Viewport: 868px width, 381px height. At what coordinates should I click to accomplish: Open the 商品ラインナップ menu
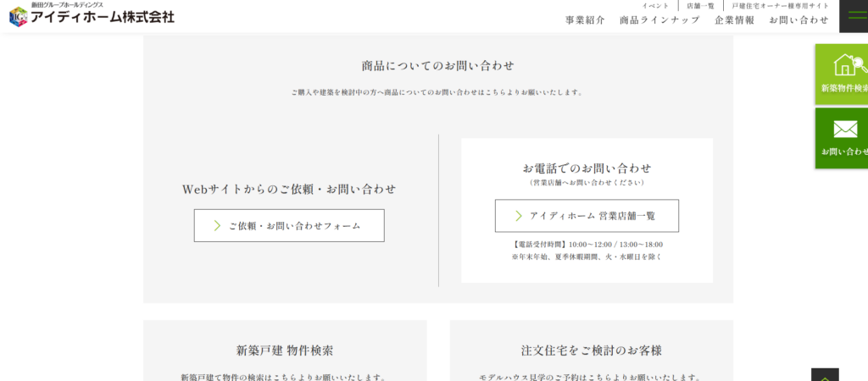point(659,20)
